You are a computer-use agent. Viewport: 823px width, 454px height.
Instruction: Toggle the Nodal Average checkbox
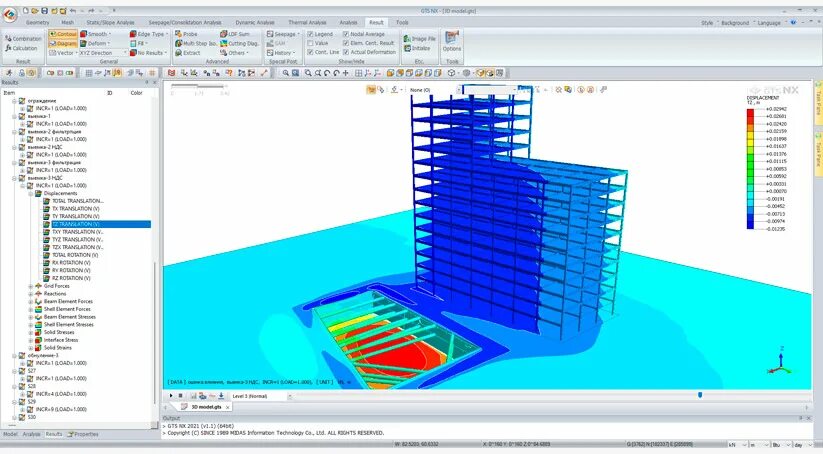click(346, 34)
